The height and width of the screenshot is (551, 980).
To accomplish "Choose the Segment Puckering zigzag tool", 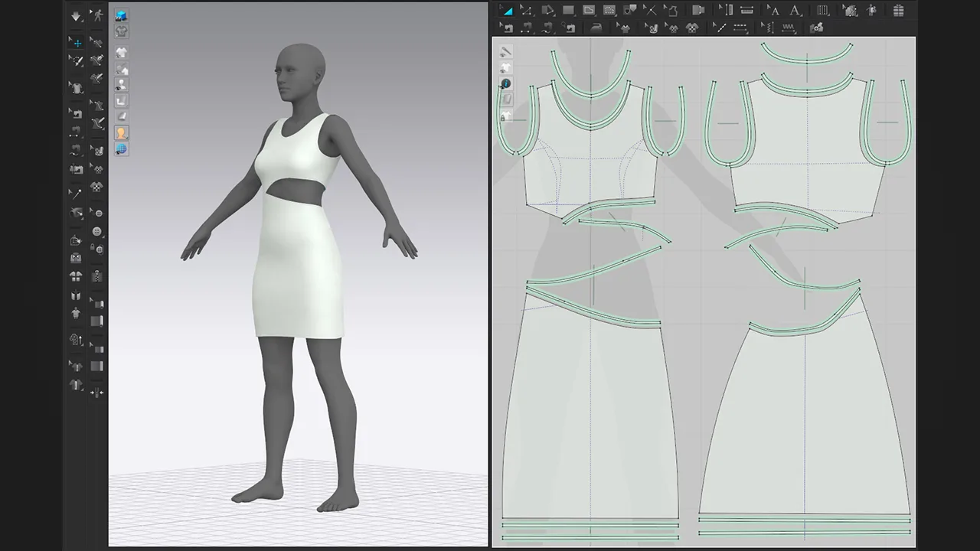I will 787,28.
